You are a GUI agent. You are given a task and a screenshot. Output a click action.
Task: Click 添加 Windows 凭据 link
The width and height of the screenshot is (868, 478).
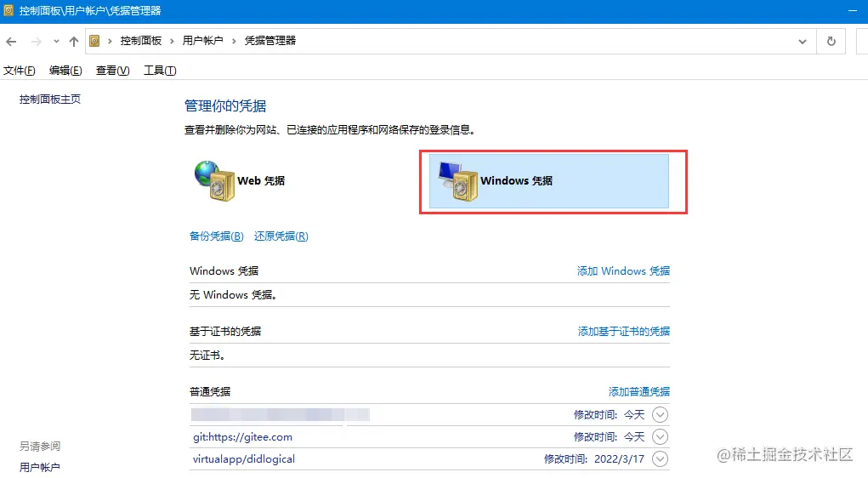tap(623, 270)
